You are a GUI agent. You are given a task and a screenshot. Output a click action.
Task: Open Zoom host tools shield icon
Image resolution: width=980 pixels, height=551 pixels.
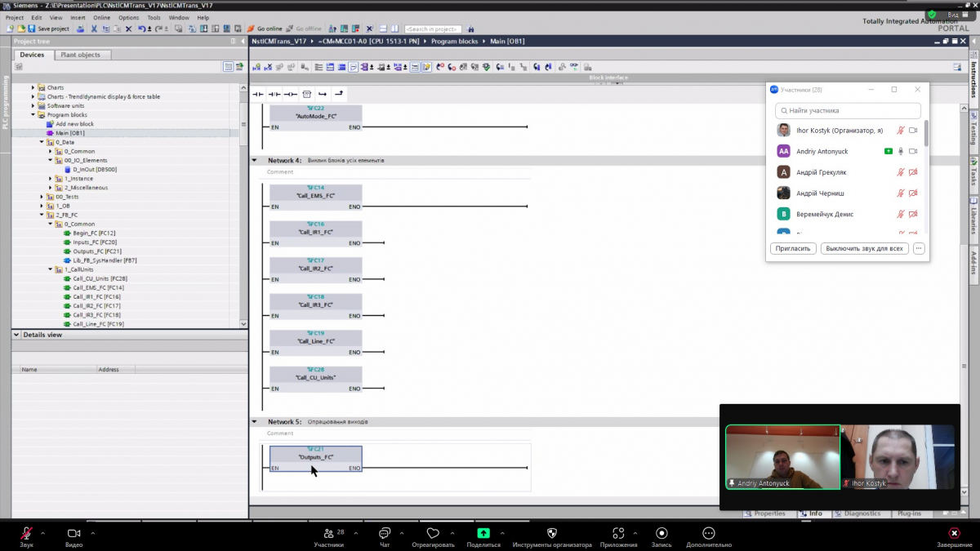551,534
